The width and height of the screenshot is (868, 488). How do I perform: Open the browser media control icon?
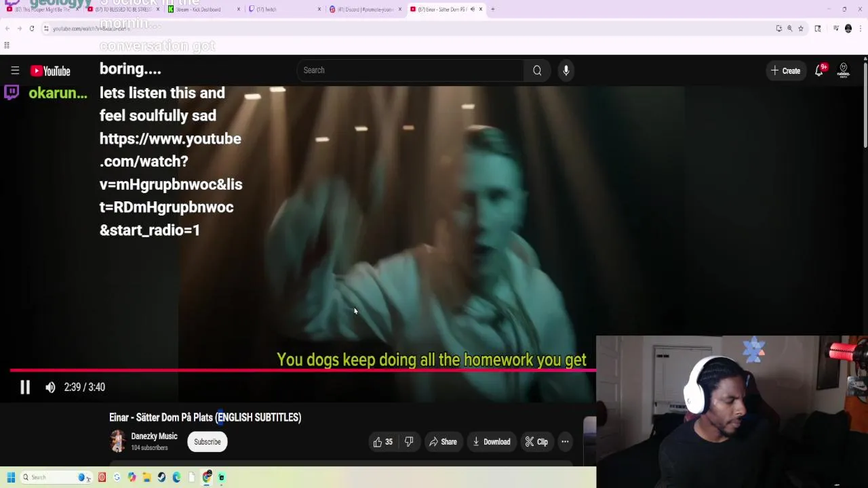pyautogui.click(x=835, y=28)
